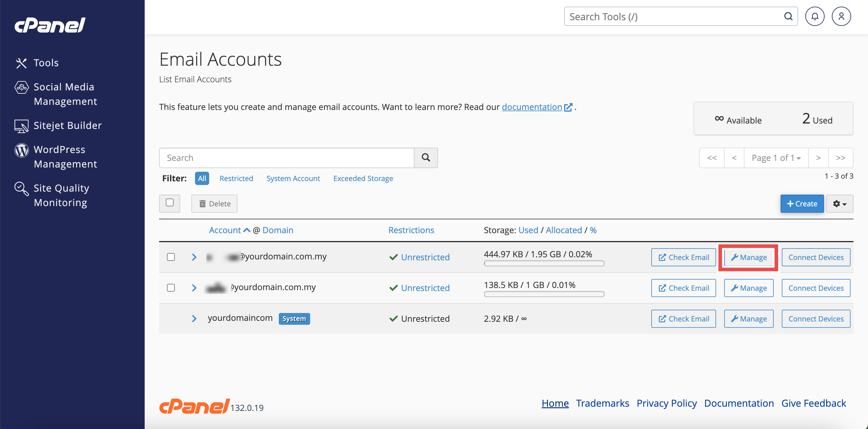Expand the yourdomaincom System account row
This screenshot has height=429, width=868.
[194, 318]
